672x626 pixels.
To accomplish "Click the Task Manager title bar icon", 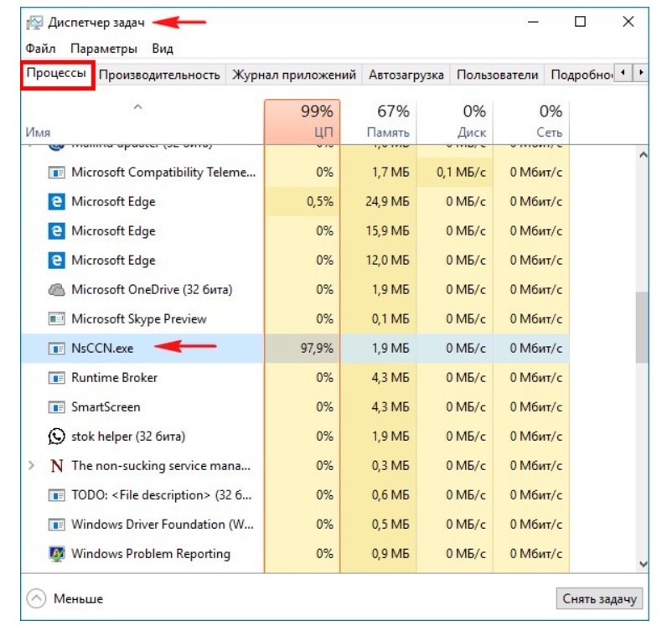I will click(x=34, y=23).
